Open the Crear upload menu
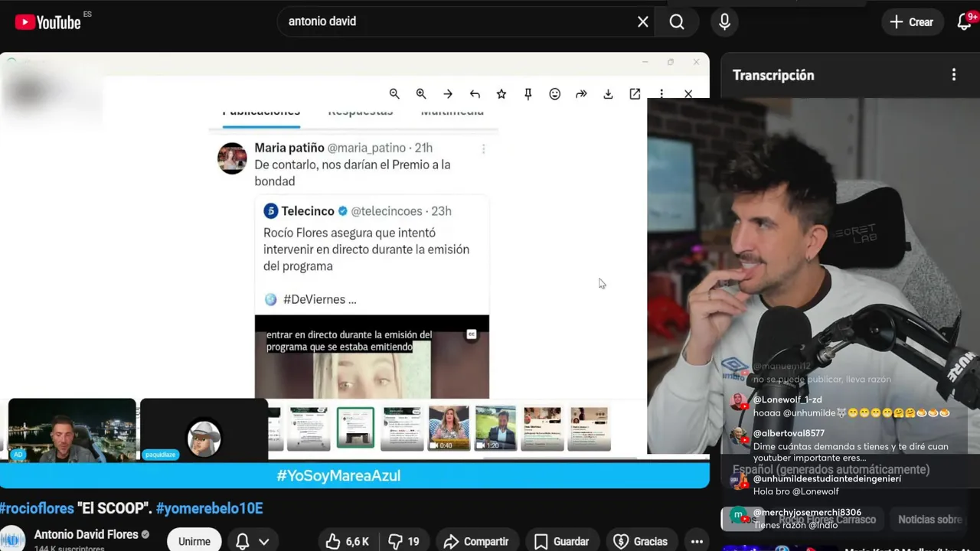 coord(911,22)
